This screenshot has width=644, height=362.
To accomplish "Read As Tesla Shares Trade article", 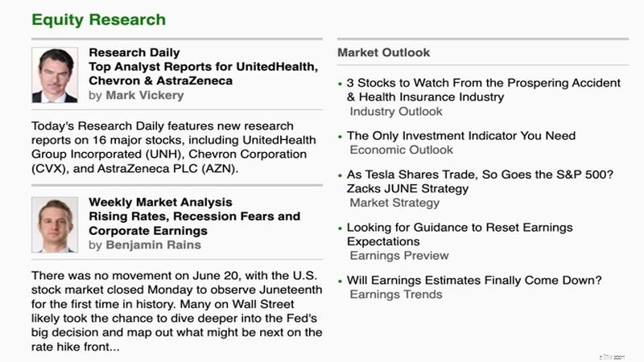I will coord(480,182).
